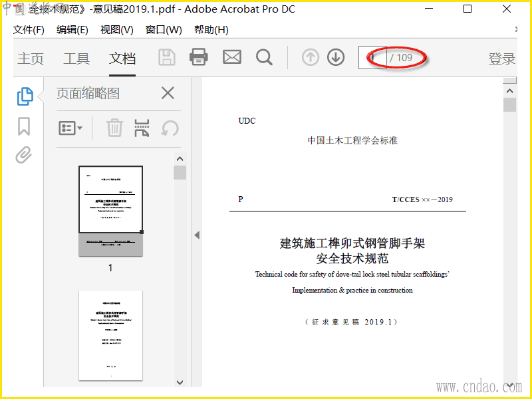Click the page break thumbnail icon
Viewport: 532px width, 399px height.
142,128
